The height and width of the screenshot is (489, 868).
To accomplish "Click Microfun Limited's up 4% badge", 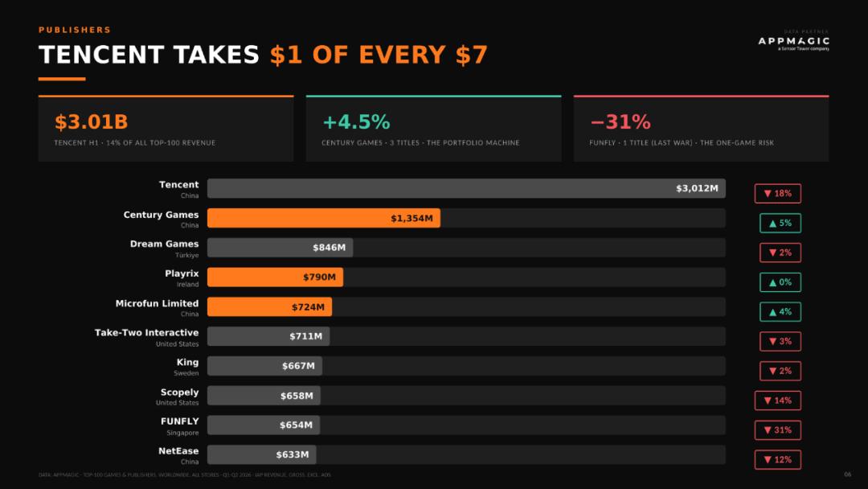I will (x=780, y=312).
